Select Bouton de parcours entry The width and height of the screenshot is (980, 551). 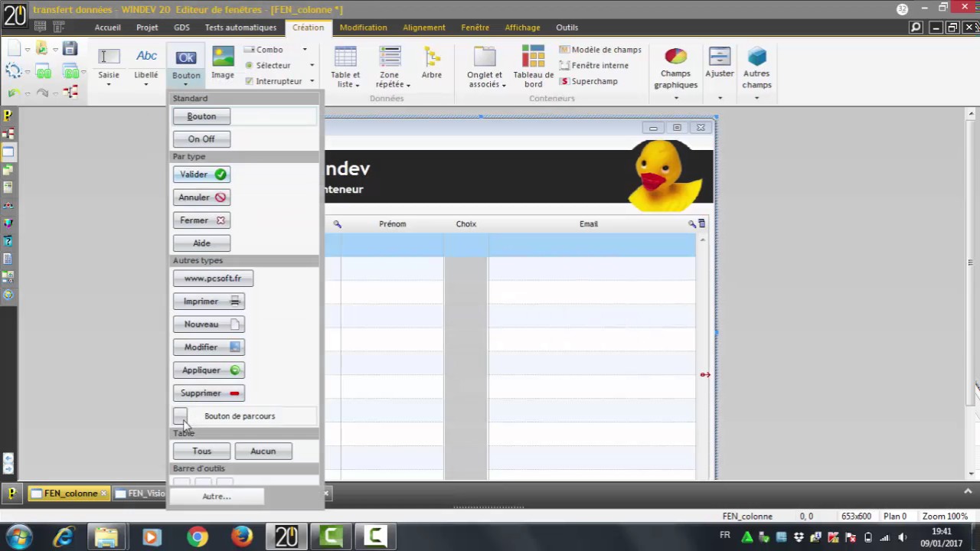244,416
